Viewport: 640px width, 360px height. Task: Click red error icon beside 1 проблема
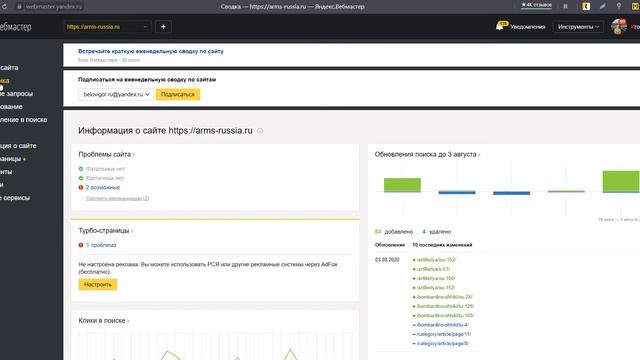coord(81,245)
